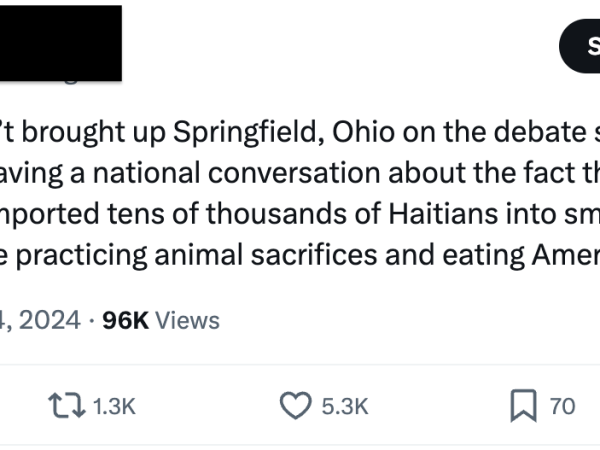The image size is (600, 450).
Task: Click the blacked-out profile name block
Action: [x=61, y=43]
